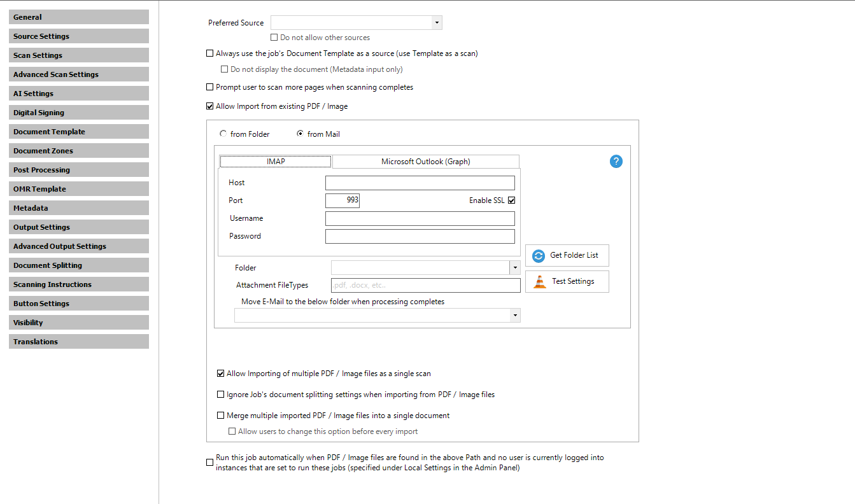Viewport: 855px width, 504px height.
Task: Click into the Host input field
Action: pyautogui.click(x=420, y=183)
